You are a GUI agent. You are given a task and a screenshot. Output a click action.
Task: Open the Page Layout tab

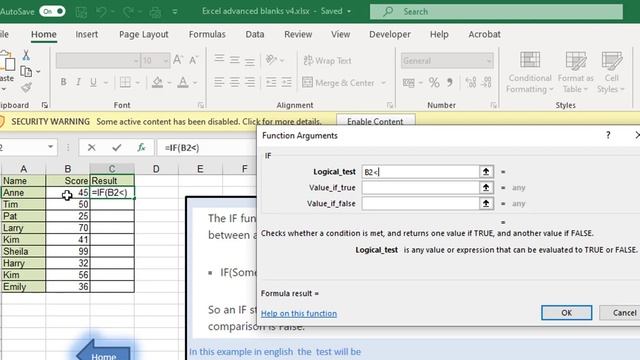[x=144, y=34]
